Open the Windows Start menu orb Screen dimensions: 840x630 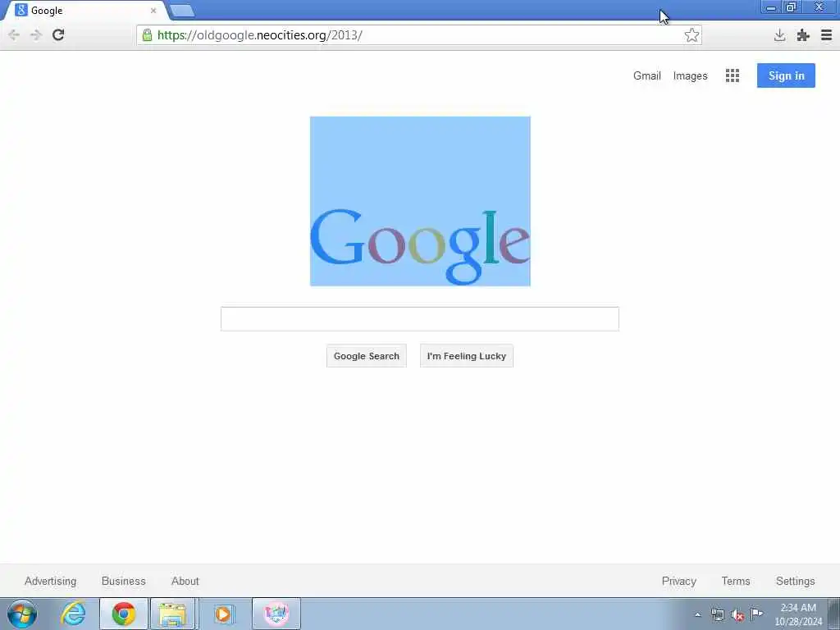click(x=22, y=614)
